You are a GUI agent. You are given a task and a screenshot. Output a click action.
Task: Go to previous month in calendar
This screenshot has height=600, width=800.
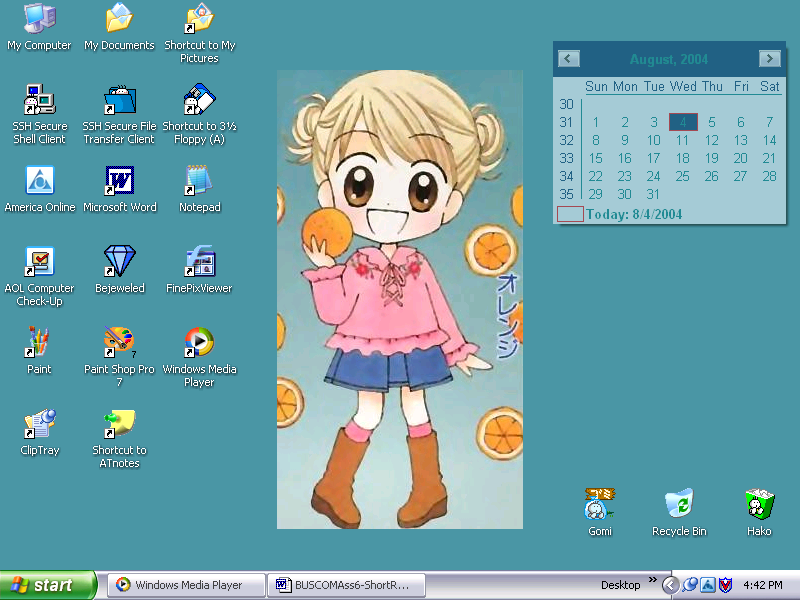(568, 59)
